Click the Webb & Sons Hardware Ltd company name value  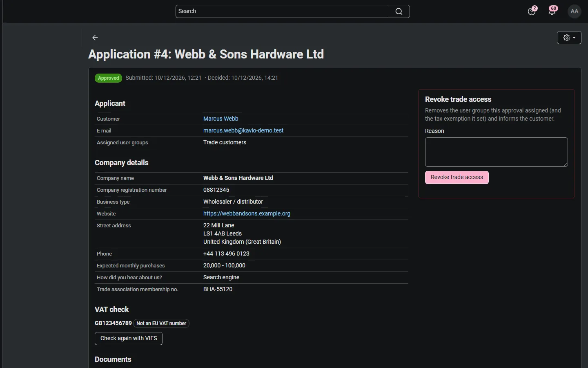pyautogui.click(x=238, y=178)
